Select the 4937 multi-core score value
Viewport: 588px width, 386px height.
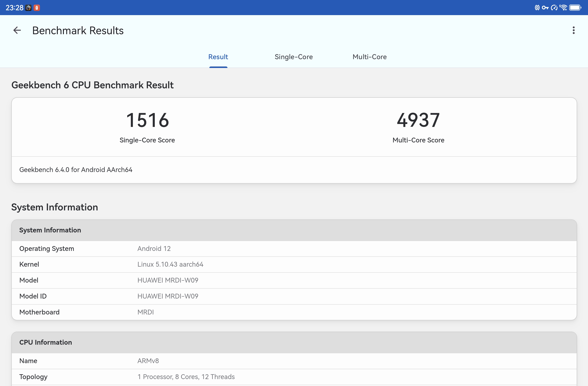(418, 120)
